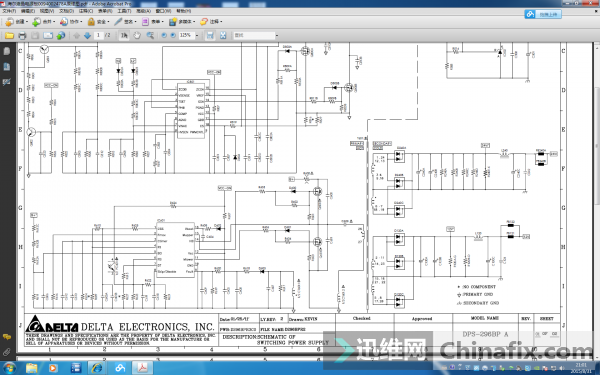Click the Print icon in toolbar

click(22, 36)
